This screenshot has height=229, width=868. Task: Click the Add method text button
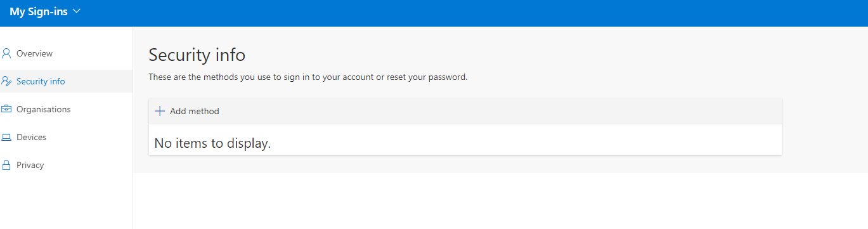point(195,111)
